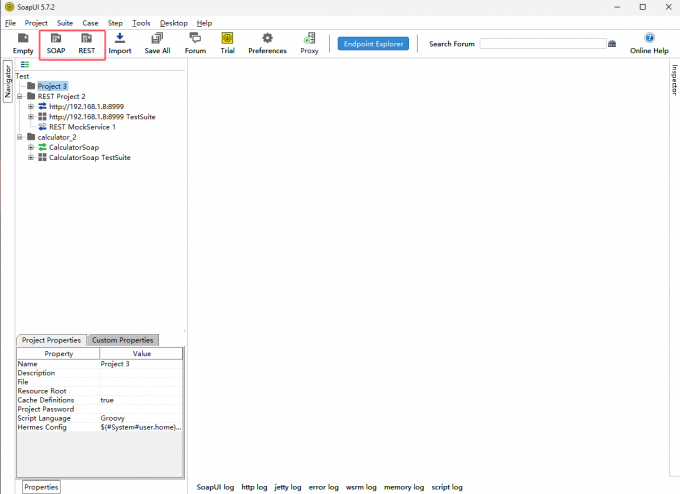This screenshot has width=680, height=494.
Task: Open the Case menu
Action: pos(90,23)
